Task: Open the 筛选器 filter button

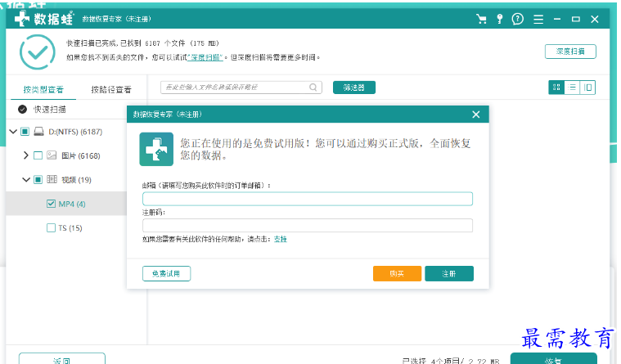Action: [x=354, y=88]
